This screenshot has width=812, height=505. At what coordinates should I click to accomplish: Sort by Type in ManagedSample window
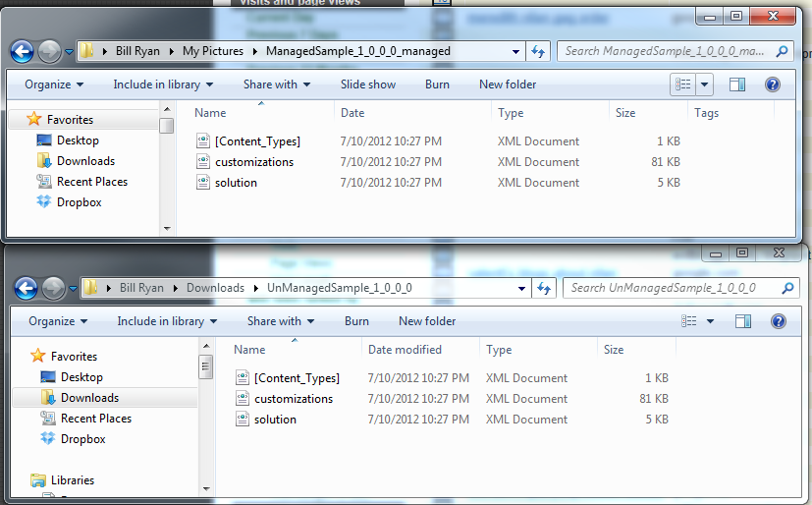click(511, 113)
